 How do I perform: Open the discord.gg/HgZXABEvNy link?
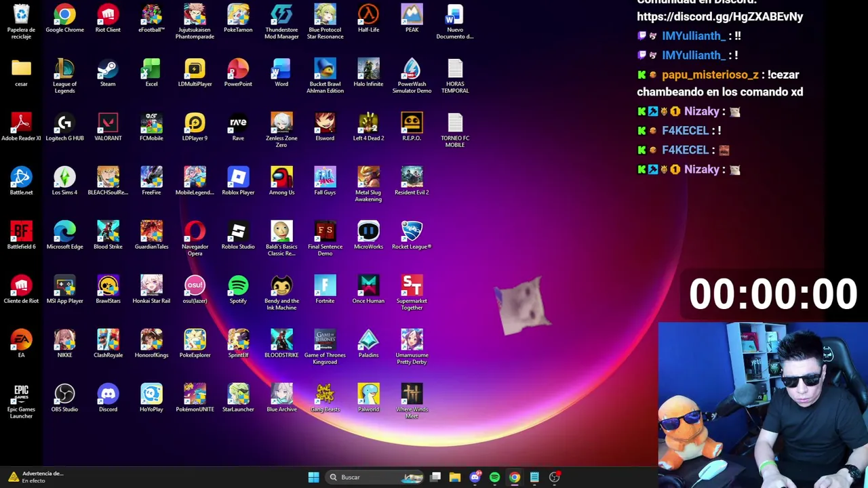[x=719, y=16]
